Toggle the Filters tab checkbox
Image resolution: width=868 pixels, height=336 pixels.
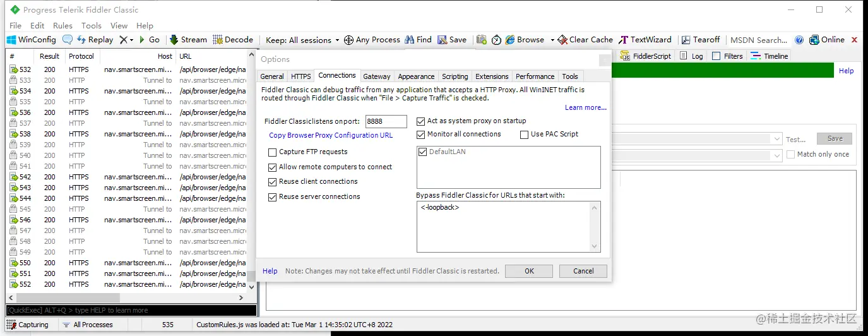click(x=716, y=56)
